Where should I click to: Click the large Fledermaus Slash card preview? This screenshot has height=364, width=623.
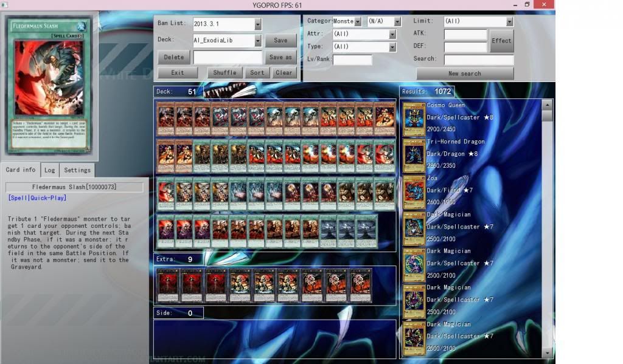[49, 85]
